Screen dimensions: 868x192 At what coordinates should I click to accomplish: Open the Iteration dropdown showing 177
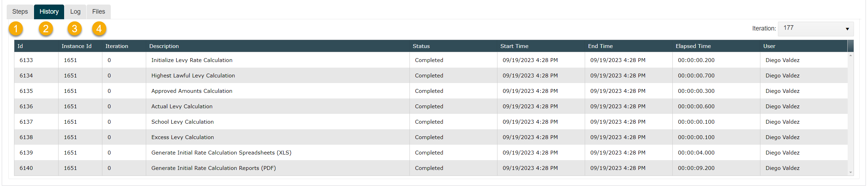tap(815, 29)
